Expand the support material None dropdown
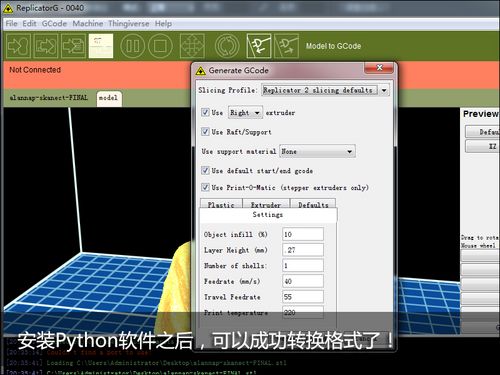500x375 pixels. pos(317,151)
